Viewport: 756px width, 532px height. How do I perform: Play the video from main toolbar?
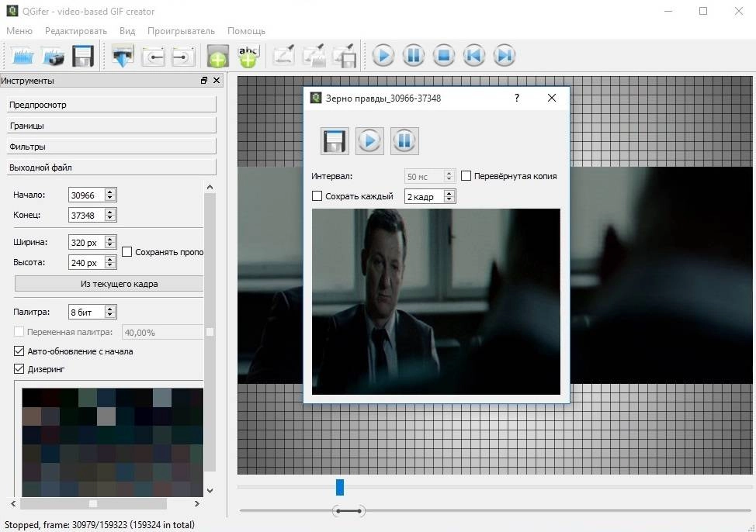point(383,55)
